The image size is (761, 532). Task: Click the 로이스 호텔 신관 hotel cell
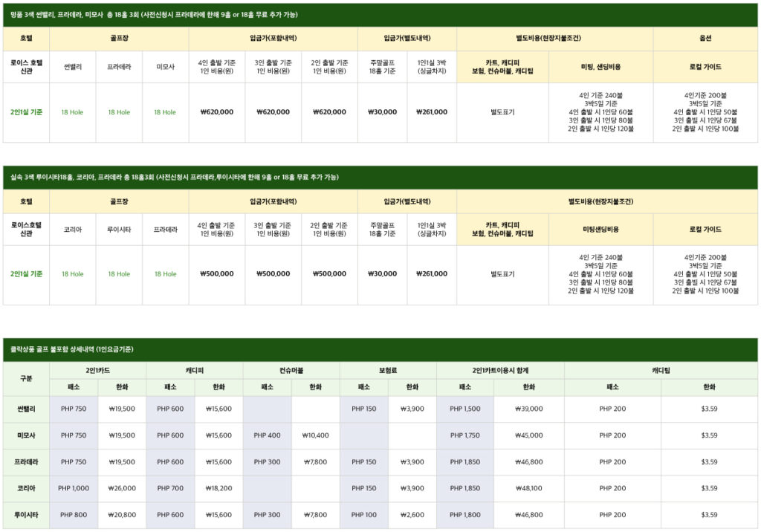point(25,66)
